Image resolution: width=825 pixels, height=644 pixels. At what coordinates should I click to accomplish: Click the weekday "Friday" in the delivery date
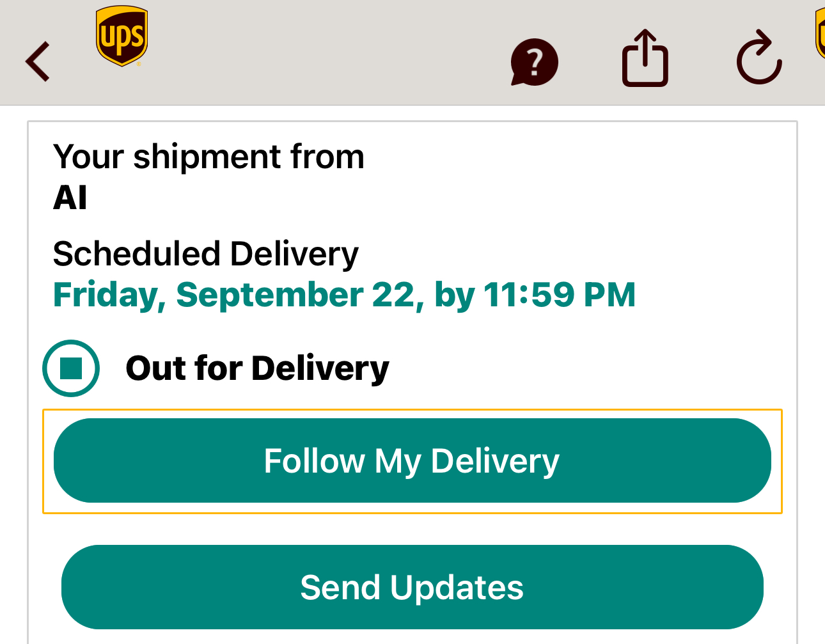click(x=106, y=295)
